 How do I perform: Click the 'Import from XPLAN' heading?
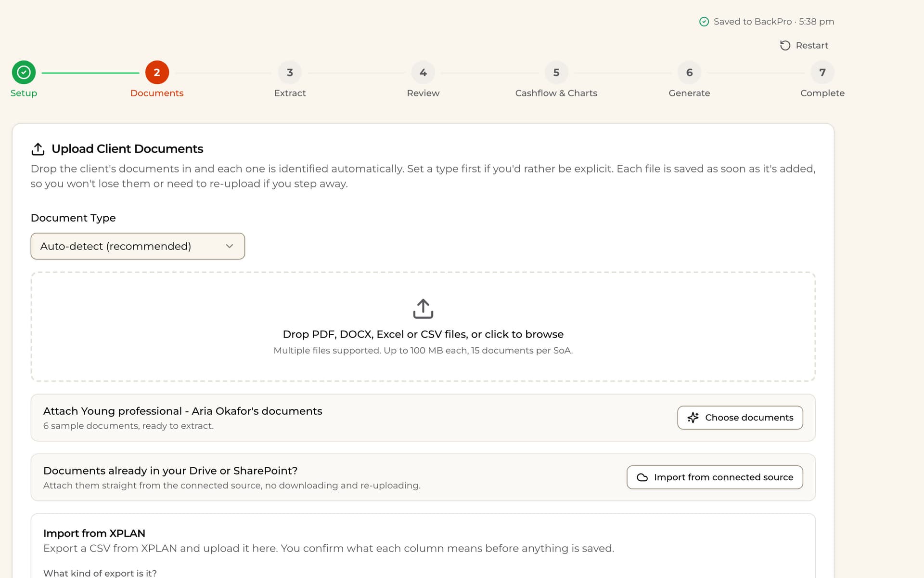coord(94,533)
